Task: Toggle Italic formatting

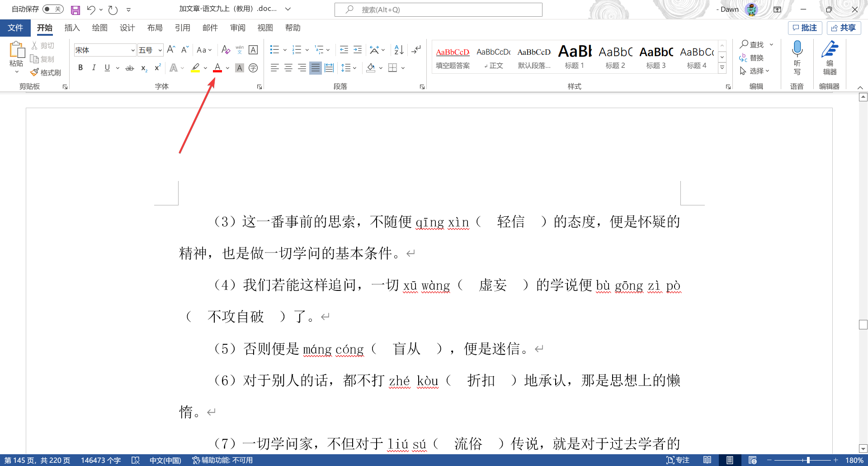Action: click(94, 68)
